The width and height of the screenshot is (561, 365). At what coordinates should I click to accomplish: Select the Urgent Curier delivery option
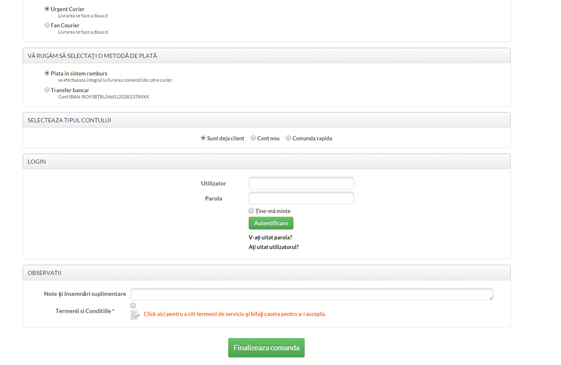pyautogui.click(x=47, y=9)
